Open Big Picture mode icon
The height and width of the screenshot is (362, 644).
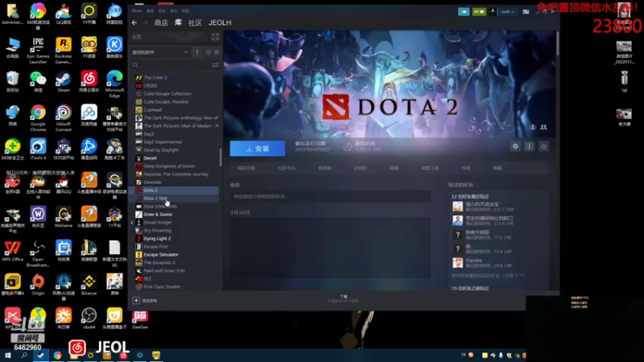(526, 11)
